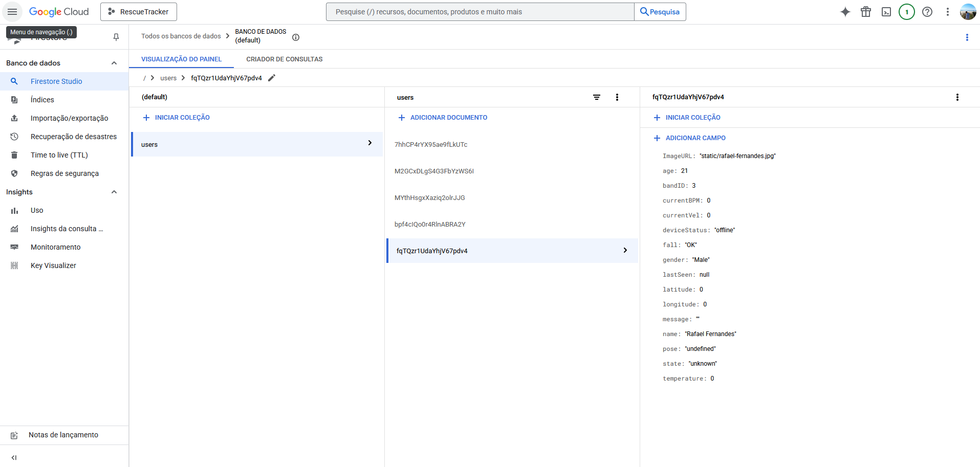
Task: Click the resource search input field
Action: (480, 12)
